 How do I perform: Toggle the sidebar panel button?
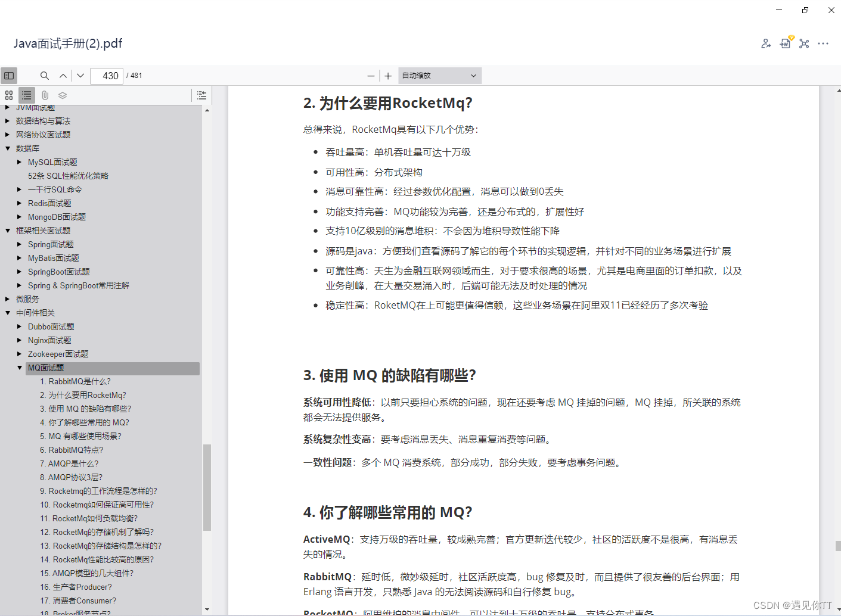(x=9, y=76)
